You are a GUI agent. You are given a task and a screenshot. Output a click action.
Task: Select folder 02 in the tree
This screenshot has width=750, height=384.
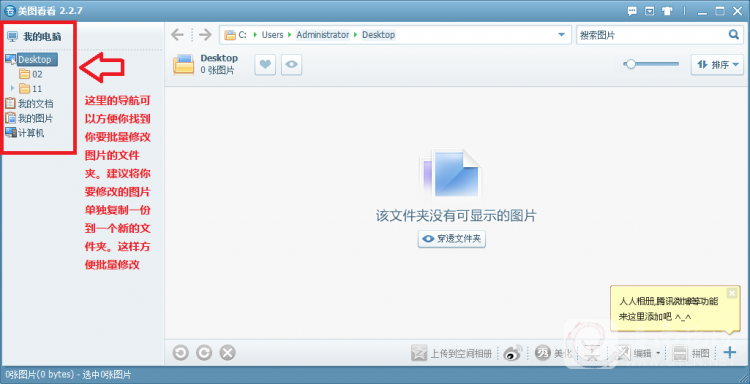coord(31,74)
